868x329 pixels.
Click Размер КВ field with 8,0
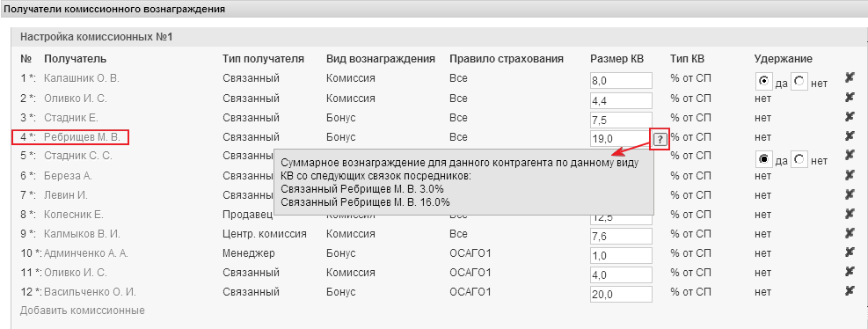(621, 81)
